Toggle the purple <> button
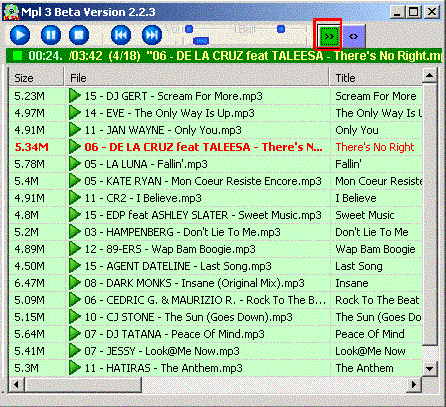 (x=354, y=36)
